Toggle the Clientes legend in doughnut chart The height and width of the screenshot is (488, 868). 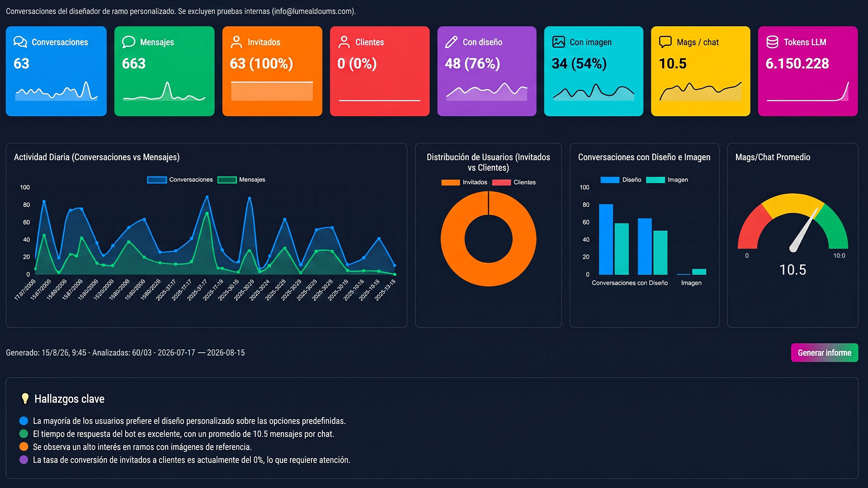point(514,183)
